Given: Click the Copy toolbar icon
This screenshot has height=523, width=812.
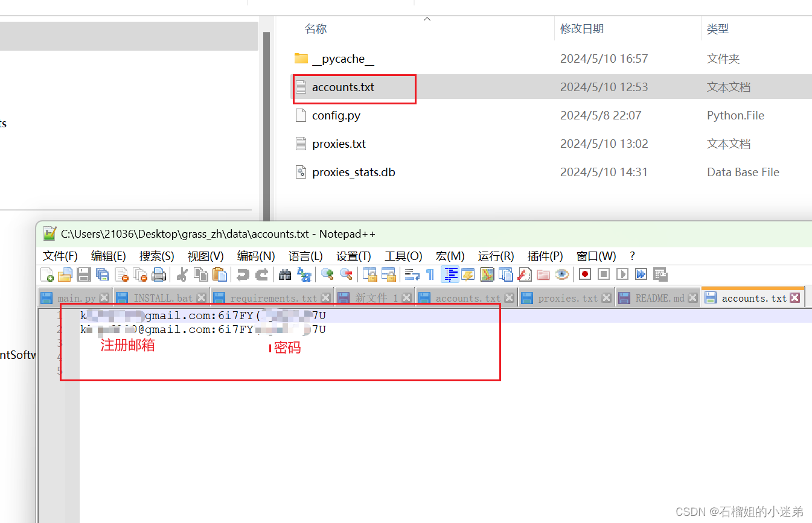Looking at the screenshot, I should (201, 274).
